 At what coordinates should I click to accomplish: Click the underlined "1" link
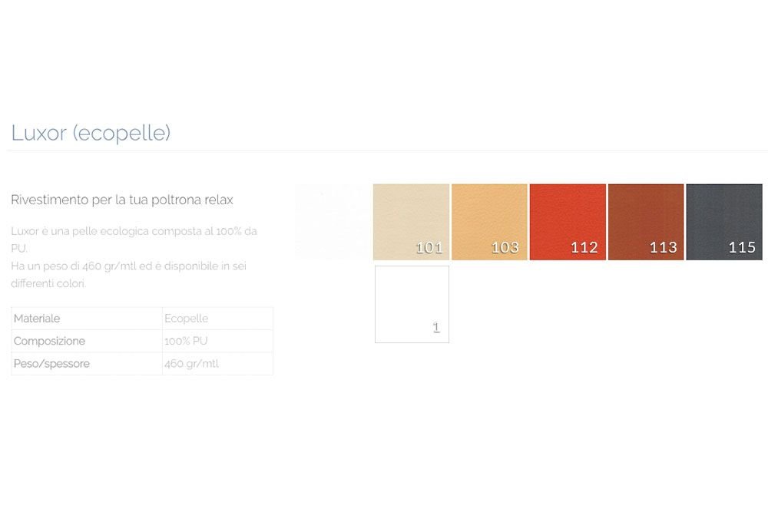click(x=436, y=328)
